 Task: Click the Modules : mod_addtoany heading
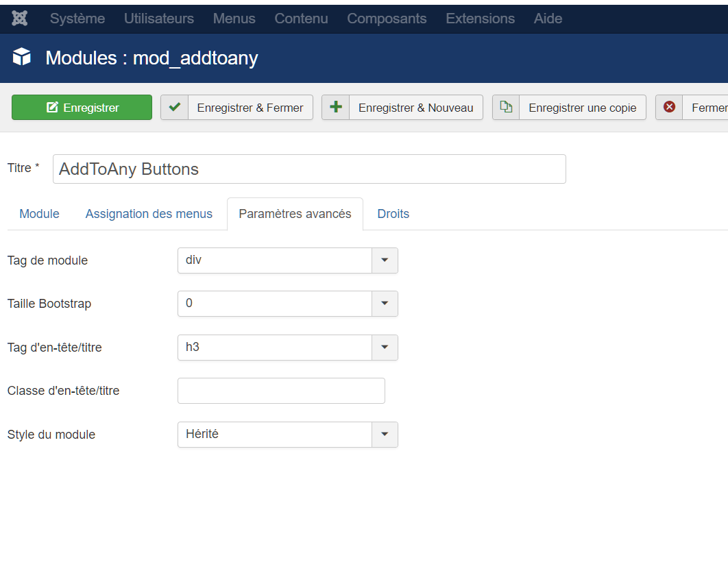pos(151,58)
